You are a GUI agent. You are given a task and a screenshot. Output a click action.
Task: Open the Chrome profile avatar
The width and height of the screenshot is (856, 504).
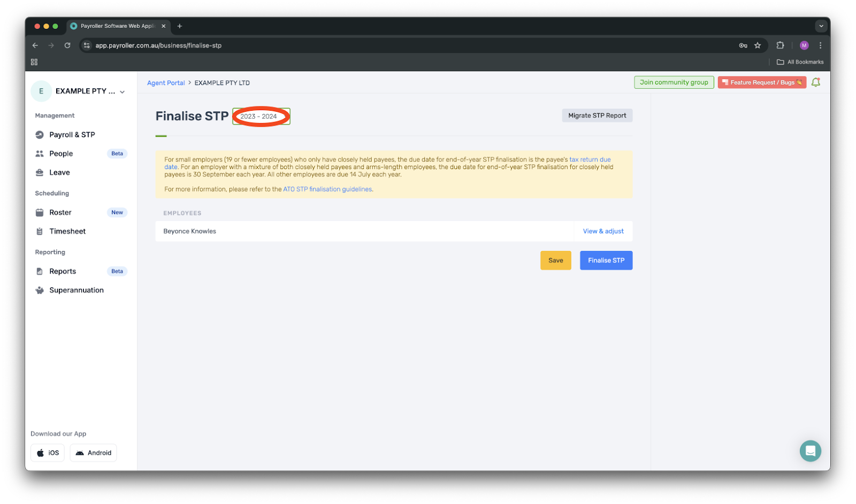coord(804,45)
